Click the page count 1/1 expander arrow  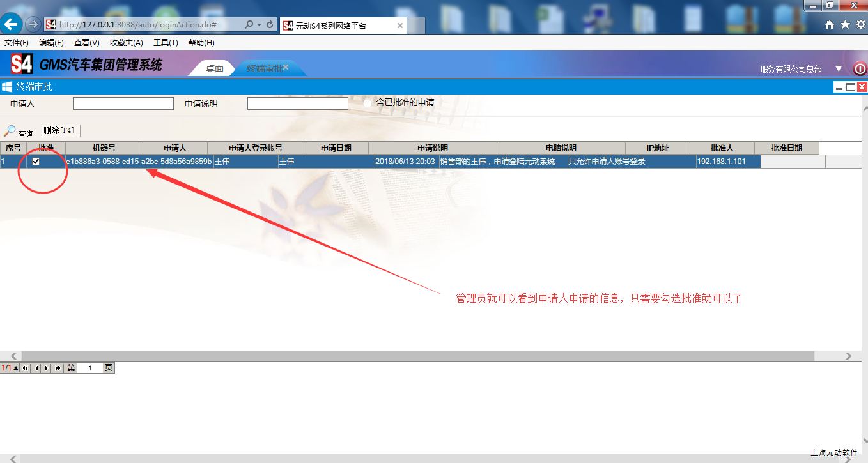click(16, 368)
